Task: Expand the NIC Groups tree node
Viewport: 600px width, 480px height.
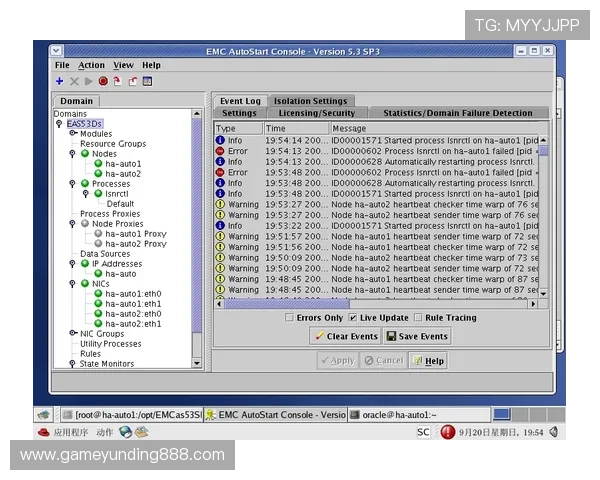Action: click(73, 333)
